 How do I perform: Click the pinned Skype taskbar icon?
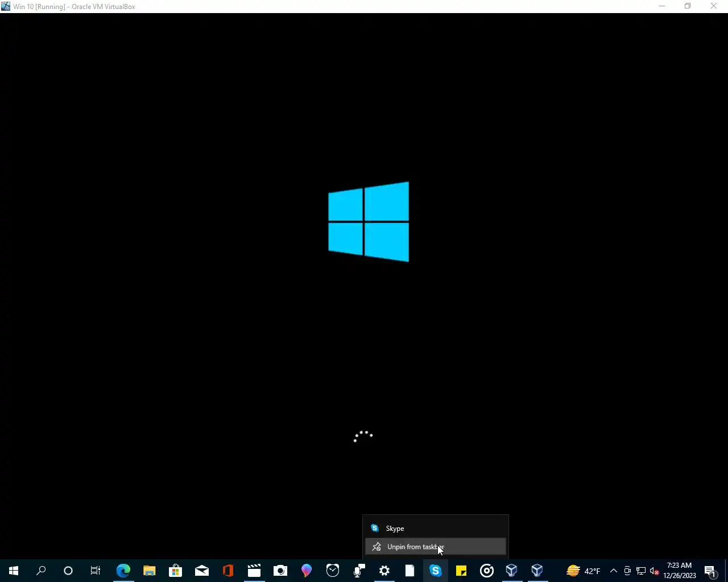tap(436, 571)
